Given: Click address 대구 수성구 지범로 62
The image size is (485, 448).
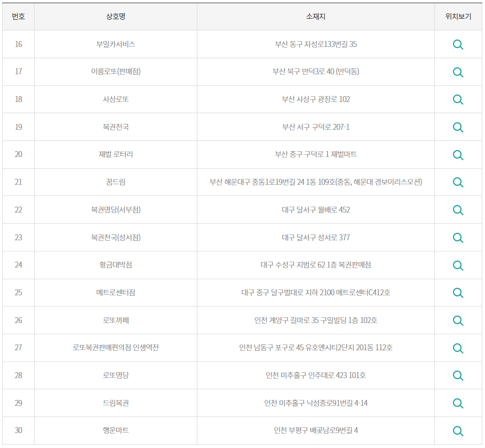Looking at the screenshot, I should 292,265.
